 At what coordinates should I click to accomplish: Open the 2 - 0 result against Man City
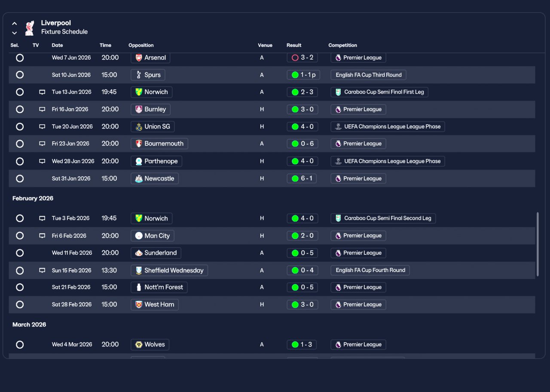[x=302, y=236]
